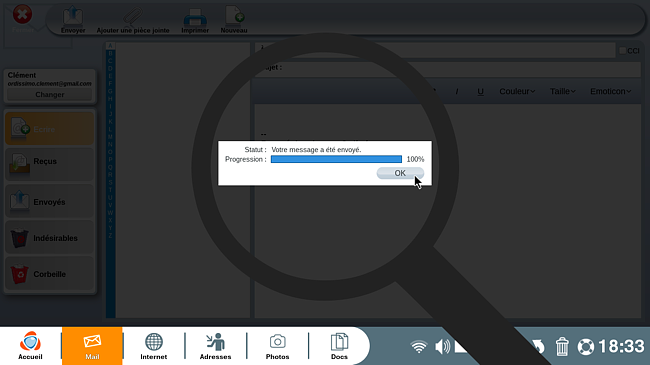Expand the Emoticon dropdown

611,91
